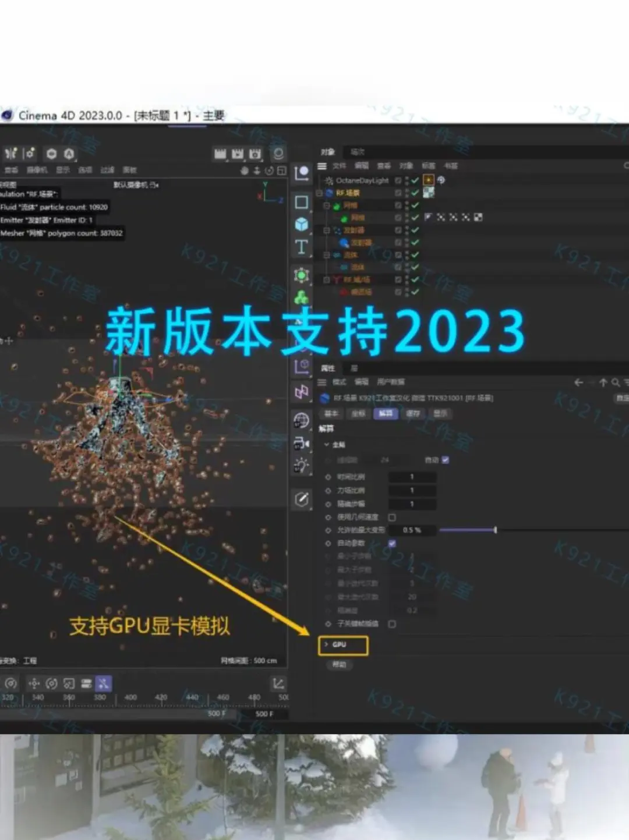
Task: Click the search magnifier icon above the attributes panel
Action: click(x=616, y=382)
